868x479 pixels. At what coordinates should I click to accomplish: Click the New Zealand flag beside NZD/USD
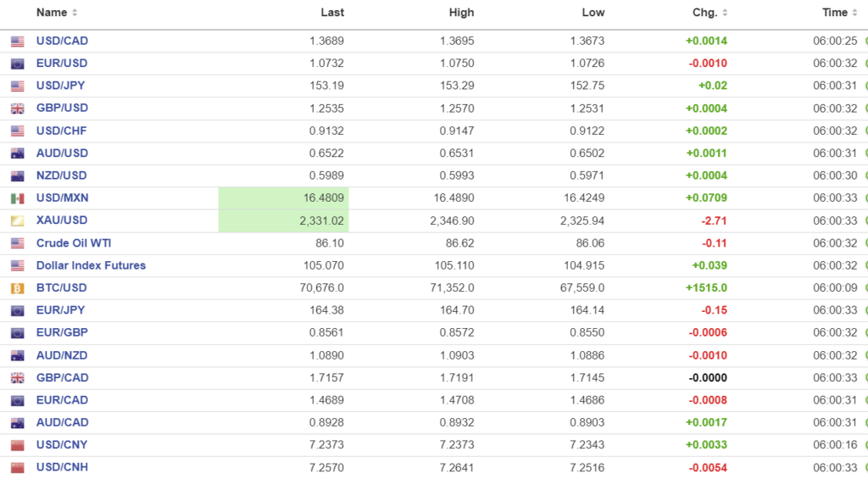(x=17, y=176)
